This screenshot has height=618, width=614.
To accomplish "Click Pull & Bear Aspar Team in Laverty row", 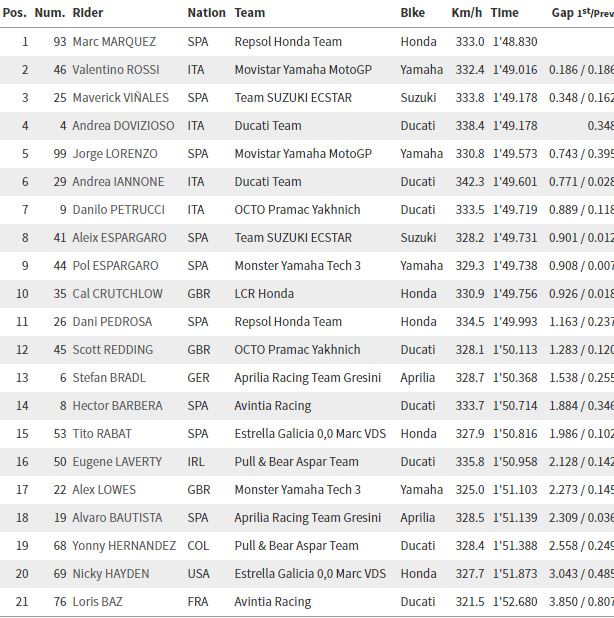I will [x=297, y=462].
